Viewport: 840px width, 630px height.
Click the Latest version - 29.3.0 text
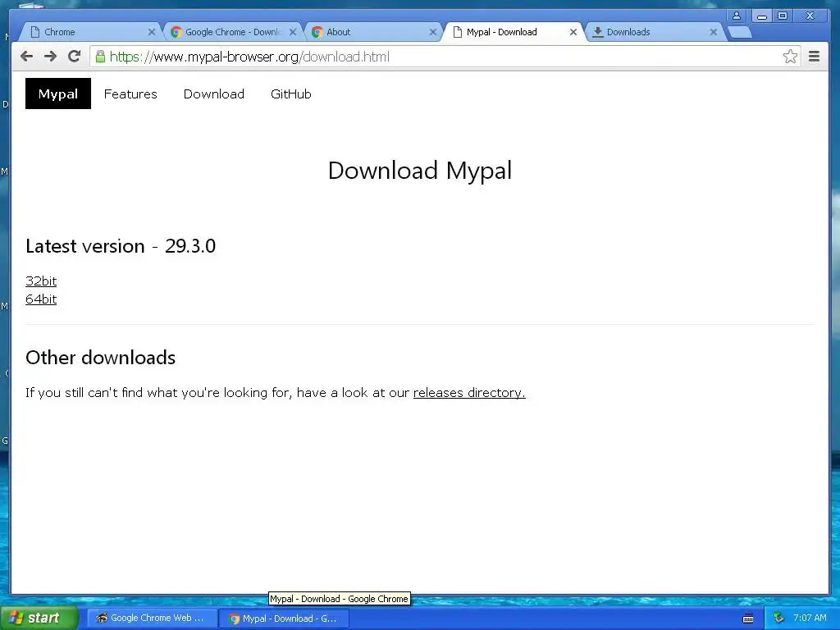(121, 246)
